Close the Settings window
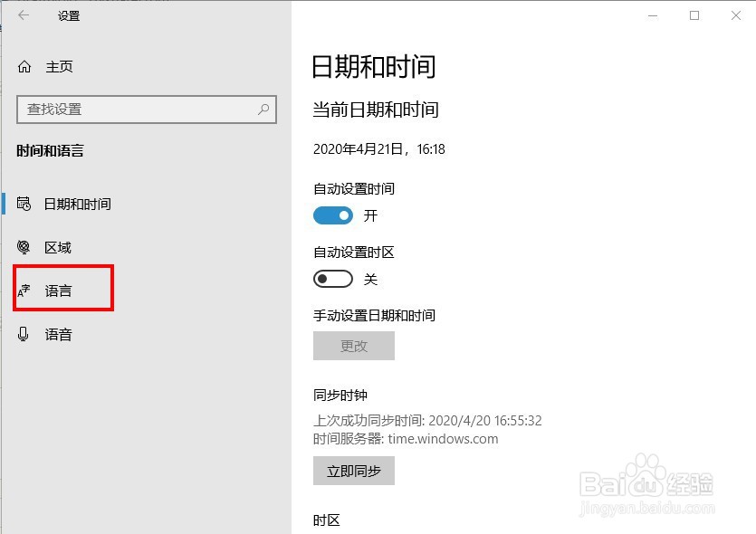The width and height of the screenshot is (756, 534). (x=736, y=15)
